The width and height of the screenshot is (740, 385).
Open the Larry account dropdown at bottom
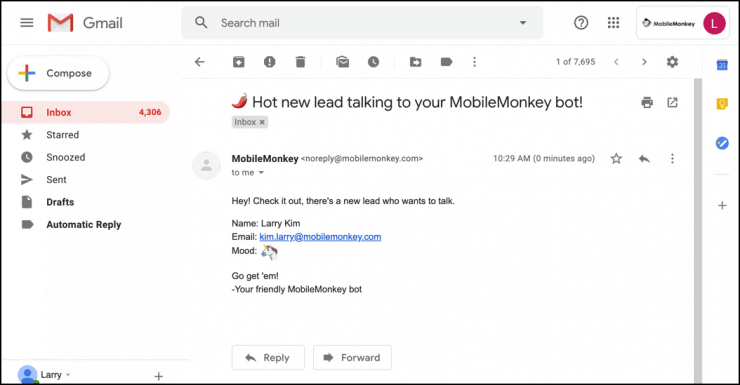click(x=68, y=375)
